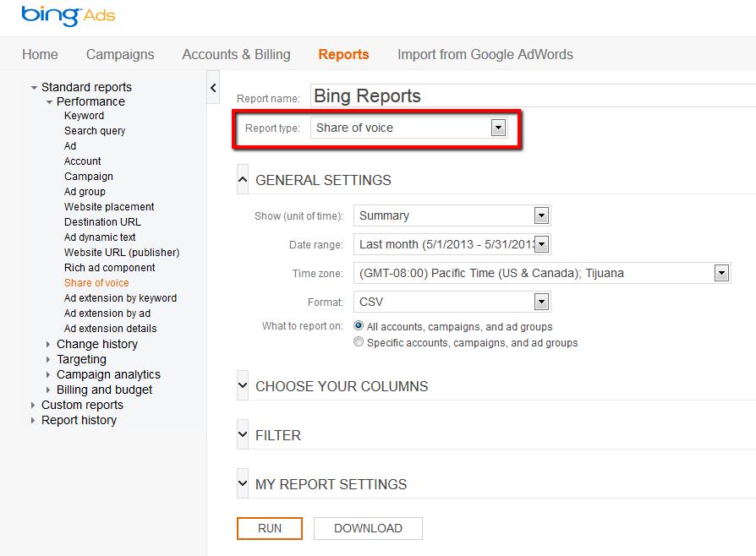Screen dimensions: 756x556
Task: Expand My Report Settings section
Action: [x=243, y=484]
